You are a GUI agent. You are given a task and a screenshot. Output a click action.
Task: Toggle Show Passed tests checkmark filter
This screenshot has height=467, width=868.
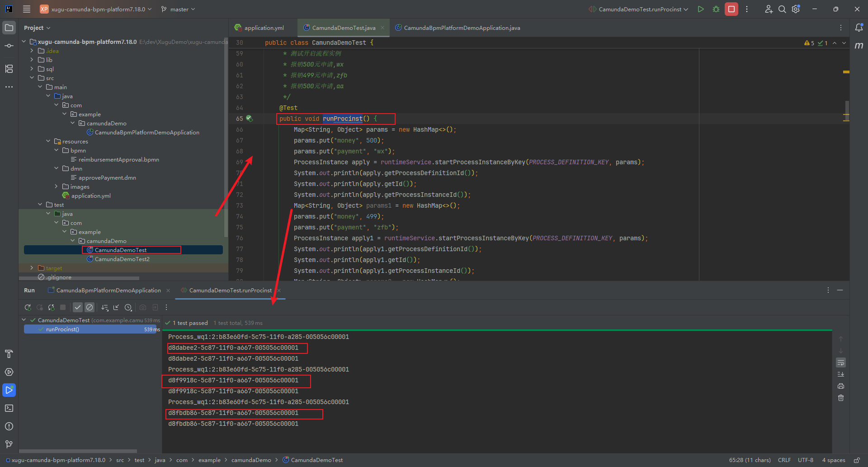pyautogui.click(x=78, y=308)
